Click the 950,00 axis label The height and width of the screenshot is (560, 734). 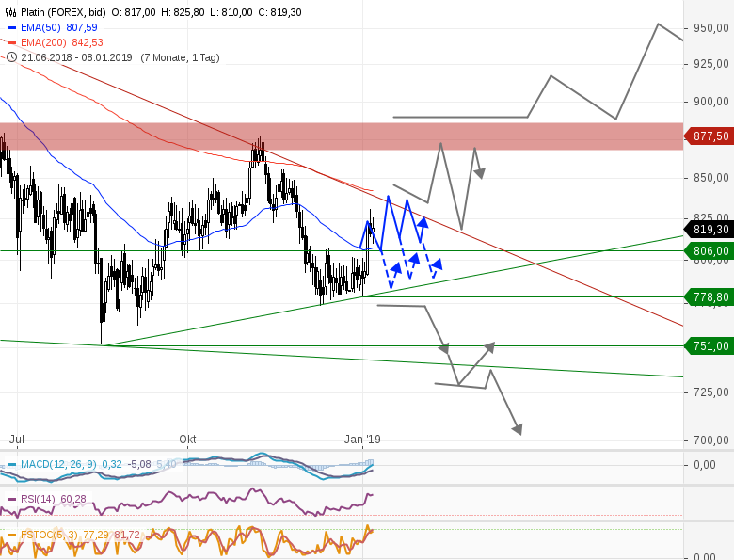coord(711,28)
